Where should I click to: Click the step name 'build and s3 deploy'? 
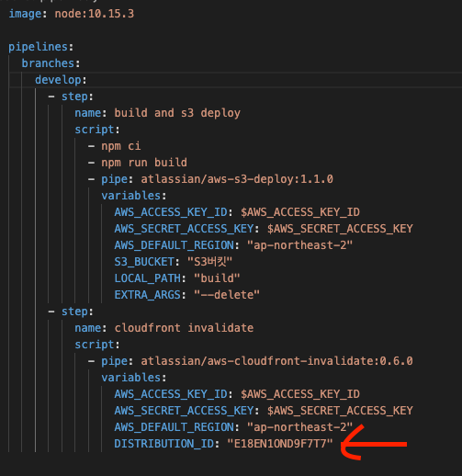tap(177, 113)
